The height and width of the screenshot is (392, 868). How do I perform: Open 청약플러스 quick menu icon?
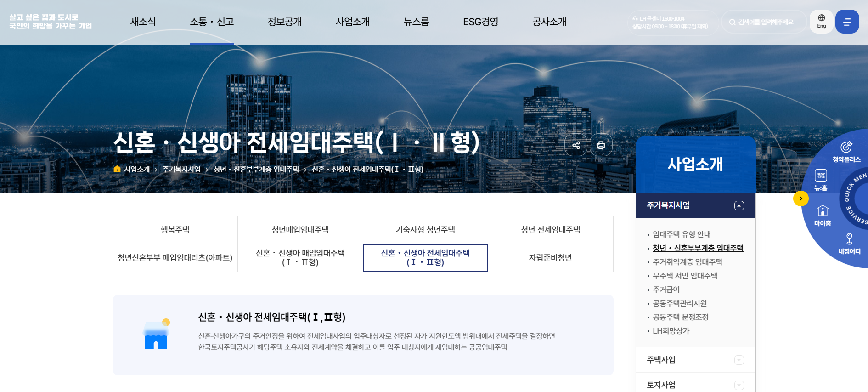click(846, 152)
